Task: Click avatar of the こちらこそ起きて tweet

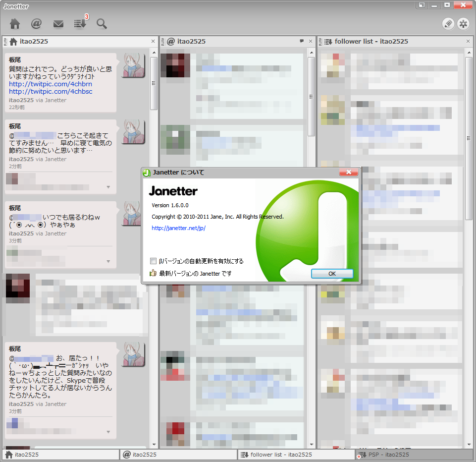Action: [133, 131]
